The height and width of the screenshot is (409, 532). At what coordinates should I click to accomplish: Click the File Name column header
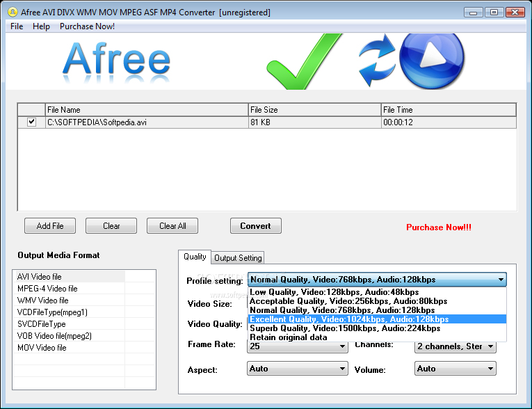click(x=147, y=110)
